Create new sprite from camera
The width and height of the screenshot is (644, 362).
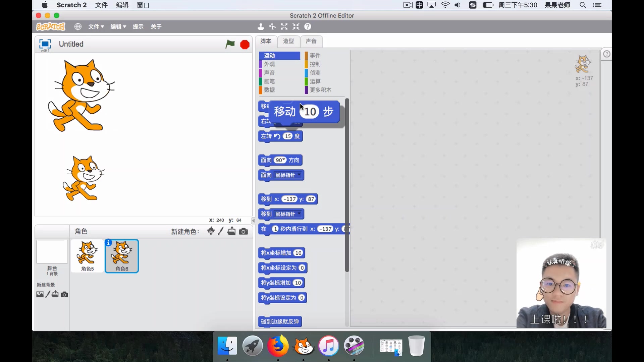pos(244,231)
